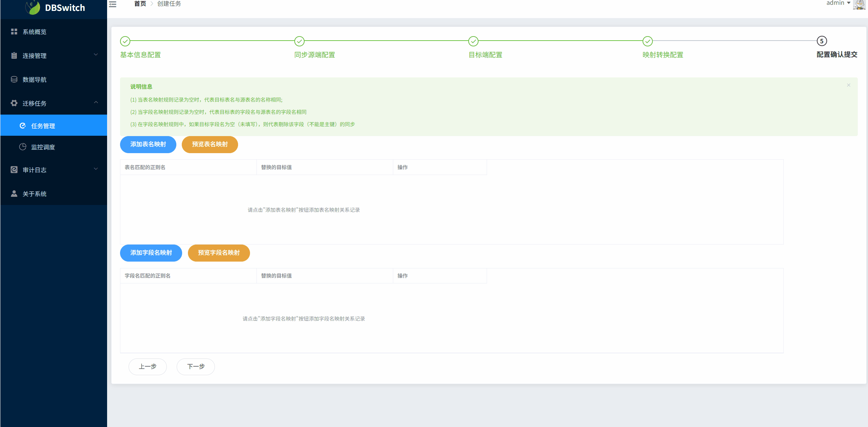Click the 数据导航 database icon
This screenshot has width=868, height=427.
click(x=14, y=79)
